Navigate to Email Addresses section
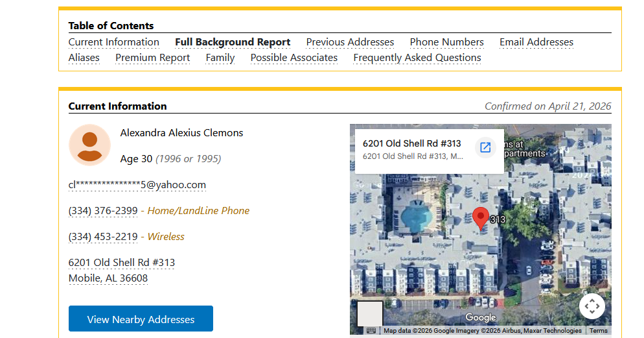 point(536,42)
